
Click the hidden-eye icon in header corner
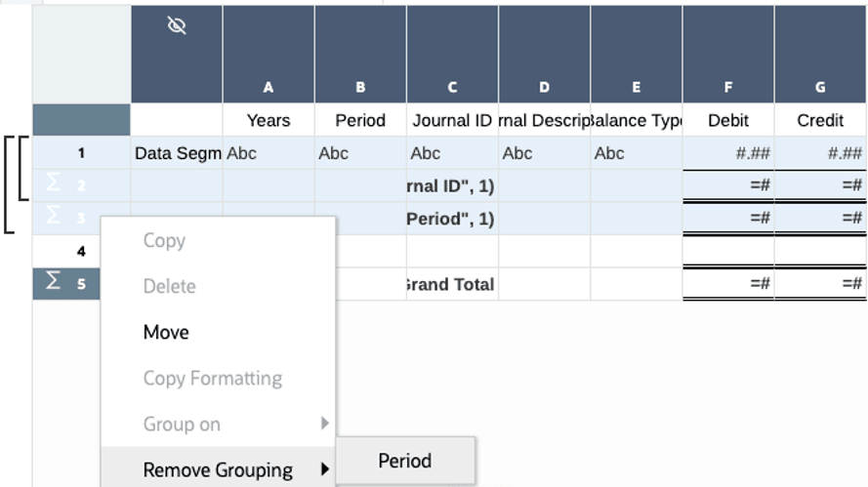(x=177, y=26)
